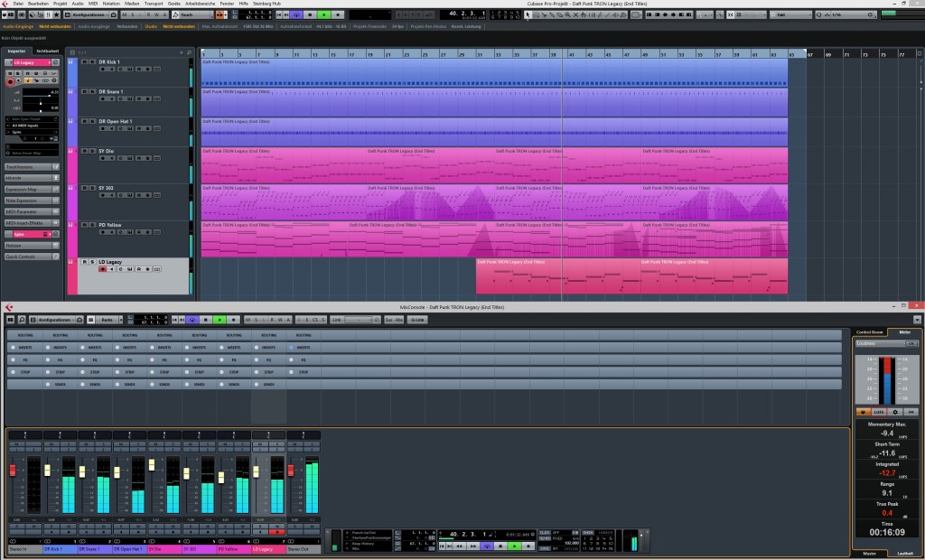The height and width of the screenshot is (560, 925).
Task: Switch to the Lautheit tab
Action: click(905, 554)
